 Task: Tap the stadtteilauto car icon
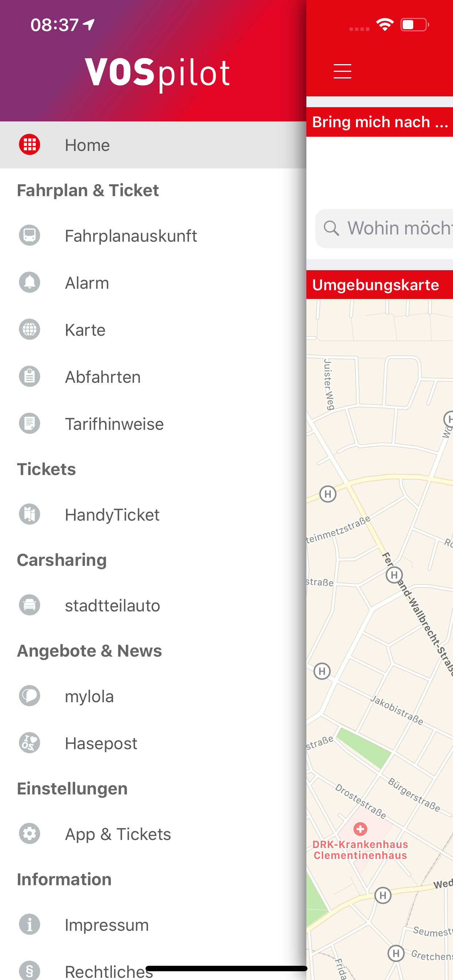pyautogui.click(x=30, y=605)
